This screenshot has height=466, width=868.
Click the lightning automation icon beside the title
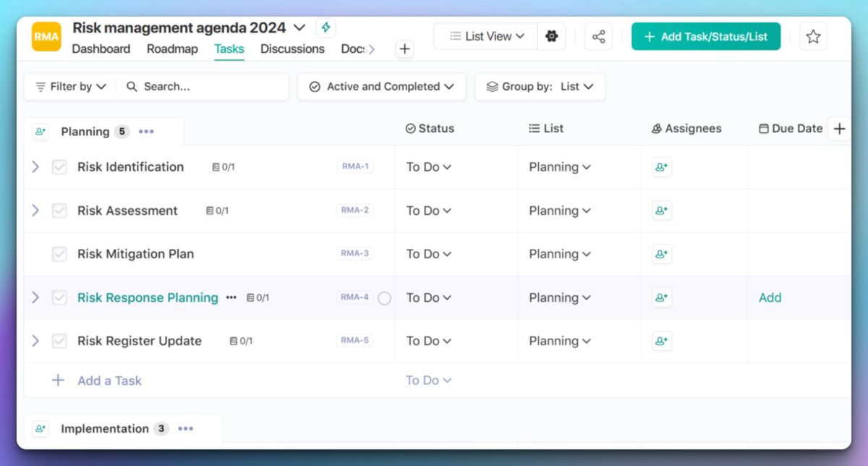[x=325, y=27]
